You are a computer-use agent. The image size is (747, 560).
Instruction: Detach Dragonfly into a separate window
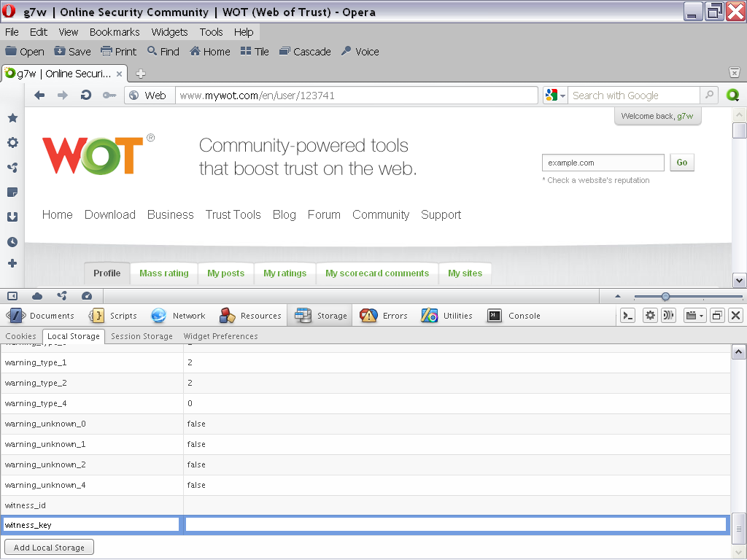pyautogui.click(x=717, y=315)
